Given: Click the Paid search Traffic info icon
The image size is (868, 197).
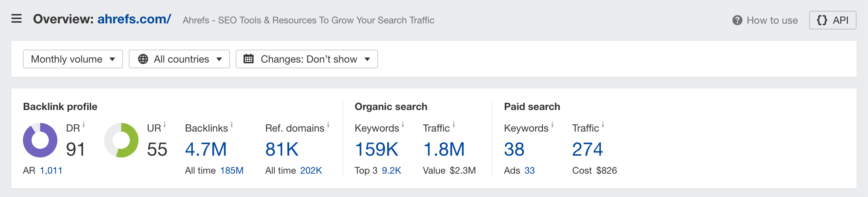Looking at the screenshot, I should [x=603, y=125].
